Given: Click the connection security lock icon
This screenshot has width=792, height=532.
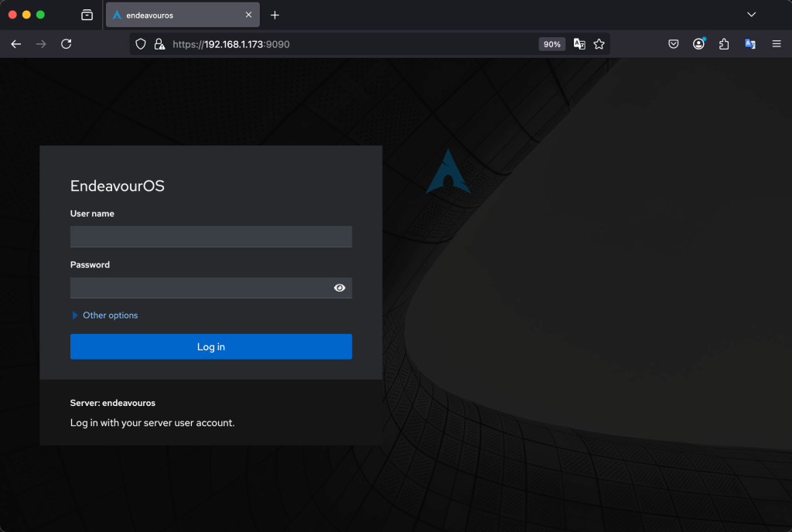Looking at the screenshot, I should [x=159, y=44].
